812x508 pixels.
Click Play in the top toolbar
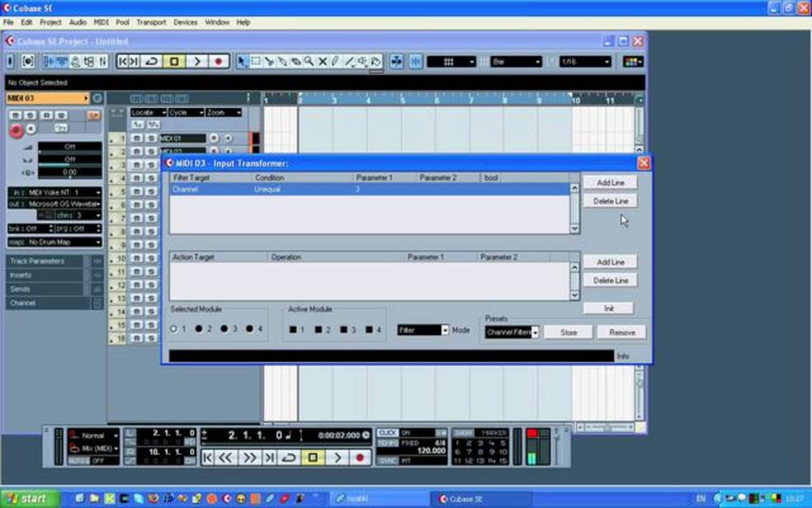[x=197, y=62]
